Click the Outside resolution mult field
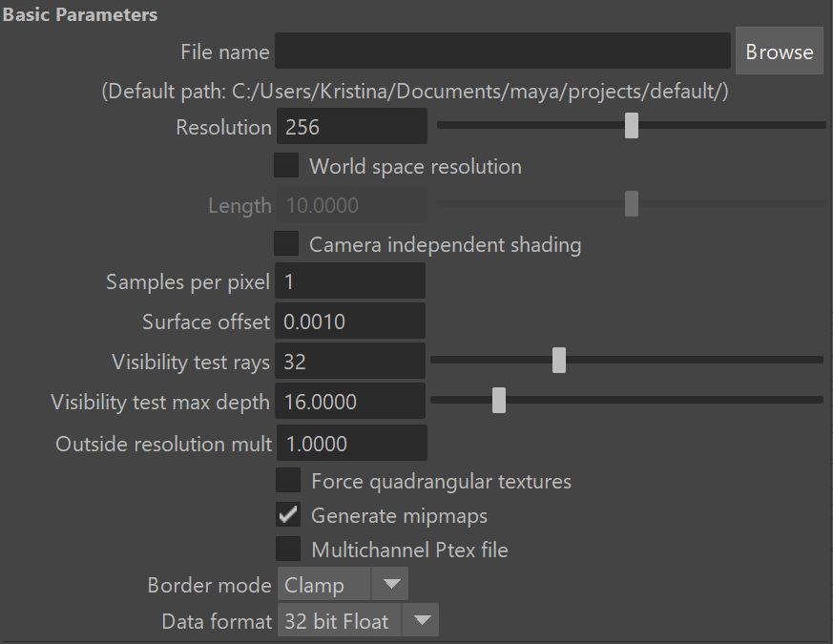The height and width of the screenshot is (644, 833). (x=352, y=443)
